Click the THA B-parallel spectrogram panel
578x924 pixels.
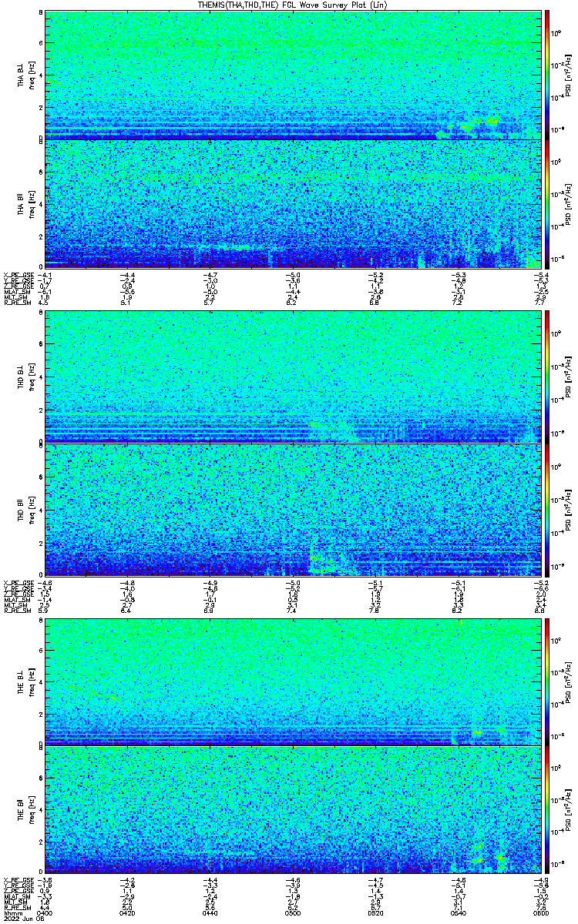291,203
